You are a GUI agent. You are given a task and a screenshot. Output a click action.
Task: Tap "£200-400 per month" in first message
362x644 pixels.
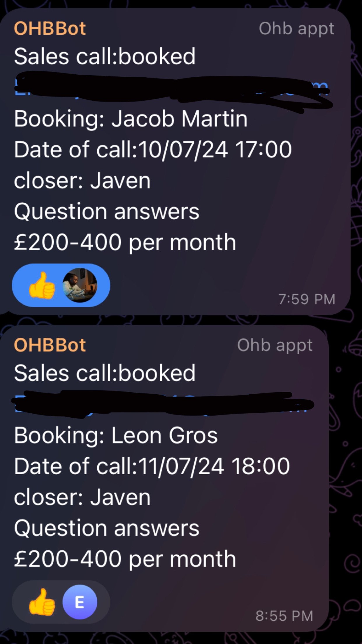125,242
